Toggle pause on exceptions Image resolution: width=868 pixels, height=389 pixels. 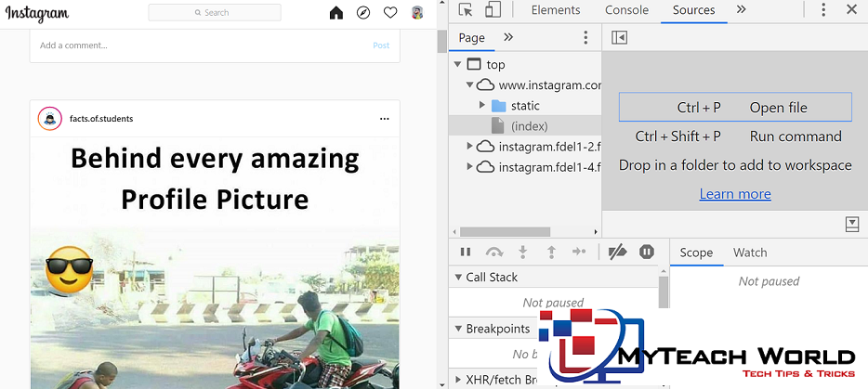pyautogui.click(x=647, y=253)
